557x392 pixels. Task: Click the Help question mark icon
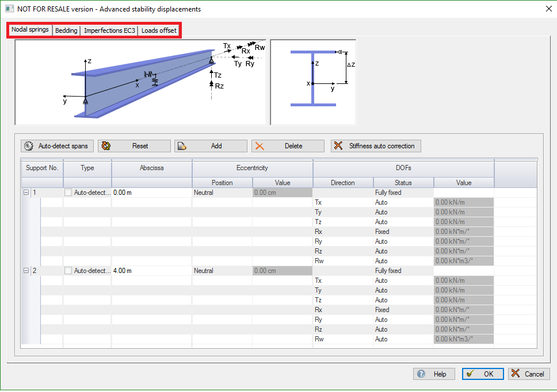(x=421, y=374)
